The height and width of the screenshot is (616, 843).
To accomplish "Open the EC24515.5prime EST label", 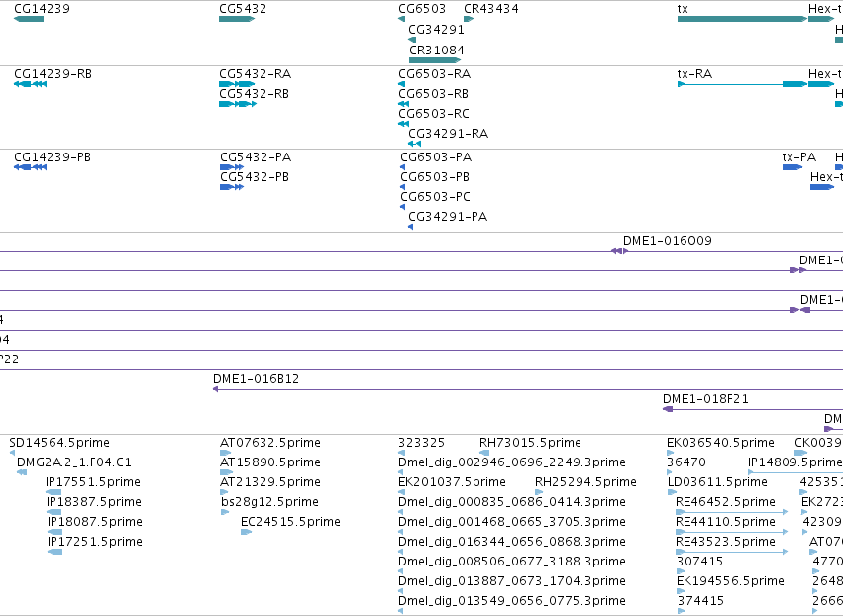I will coord(290,522).
